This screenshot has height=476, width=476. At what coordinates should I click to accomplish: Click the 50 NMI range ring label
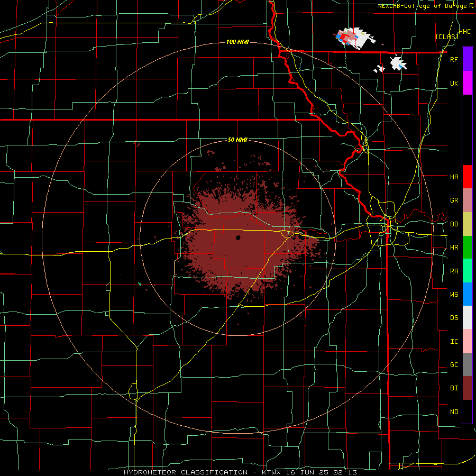click(x=237, y=140)
